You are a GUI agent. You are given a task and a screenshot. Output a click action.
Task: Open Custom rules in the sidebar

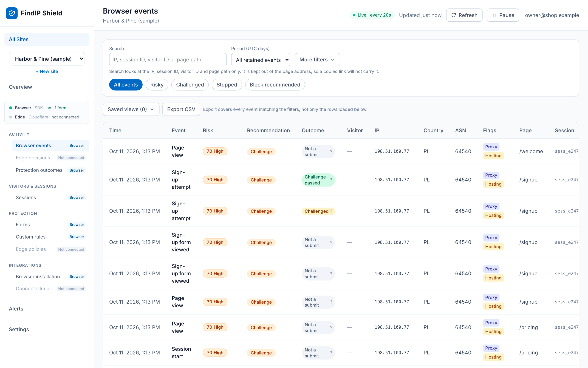[x=51, y=237]
